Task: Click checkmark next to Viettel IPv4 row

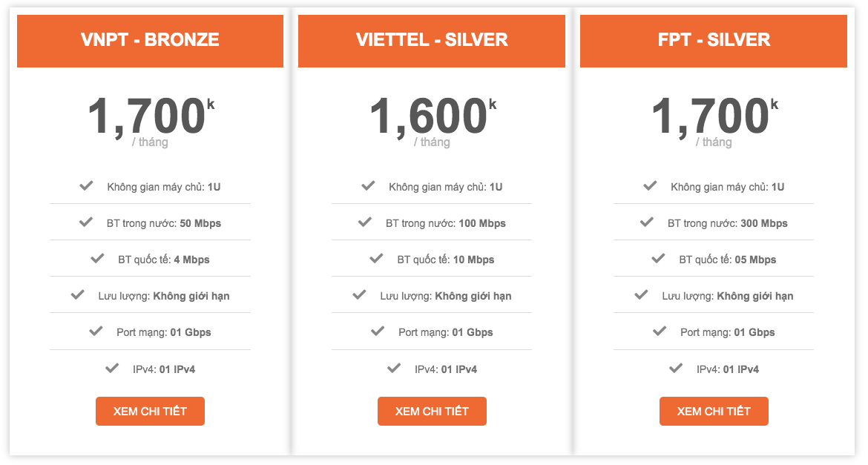Action: click(394, 368)
